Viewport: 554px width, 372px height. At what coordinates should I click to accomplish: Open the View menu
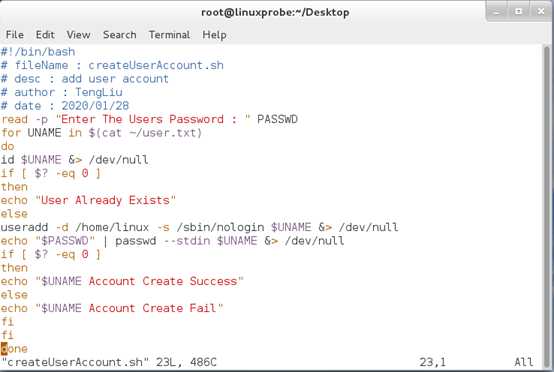[78, 35]
